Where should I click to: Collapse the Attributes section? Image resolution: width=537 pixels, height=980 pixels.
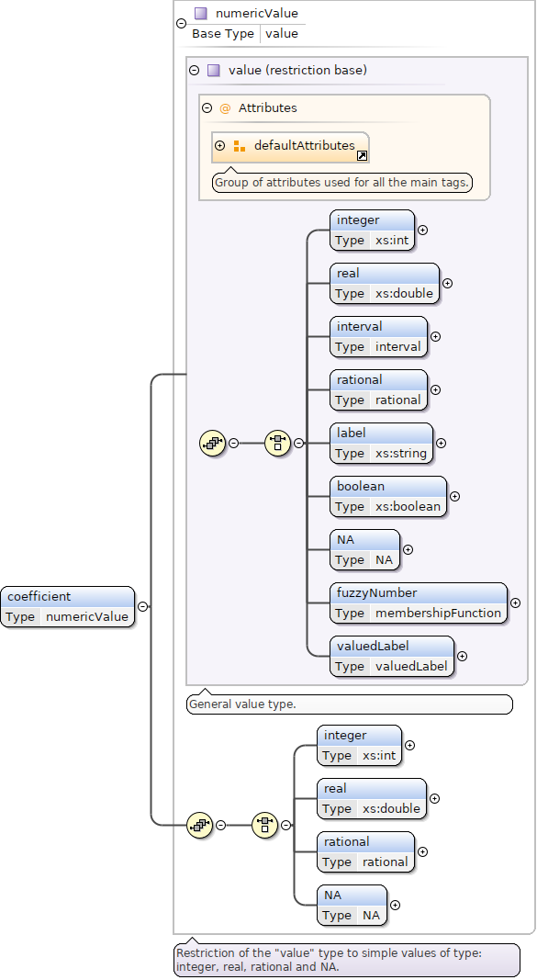pyautogui.click(x=207, y=108)
